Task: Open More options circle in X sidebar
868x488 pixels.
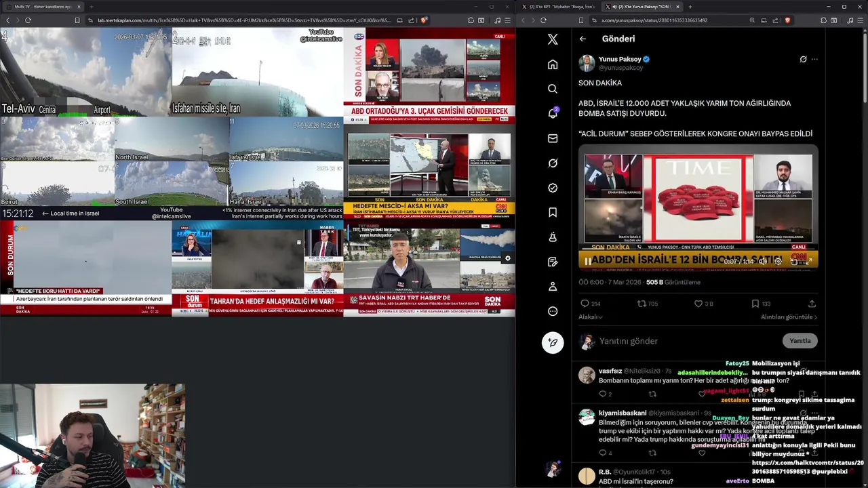Action: [x=553, y=311]
